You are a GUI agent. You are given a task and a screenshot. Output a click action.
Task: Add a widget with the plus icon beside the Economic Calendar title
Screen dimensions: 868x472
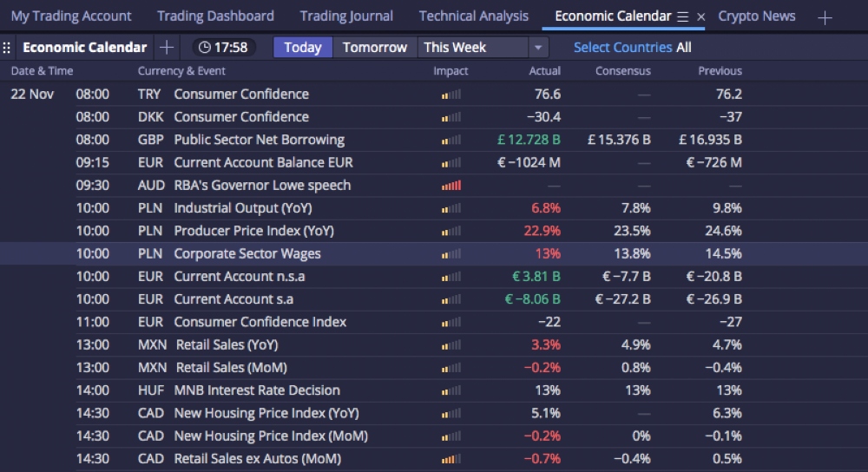pos(167,48)
